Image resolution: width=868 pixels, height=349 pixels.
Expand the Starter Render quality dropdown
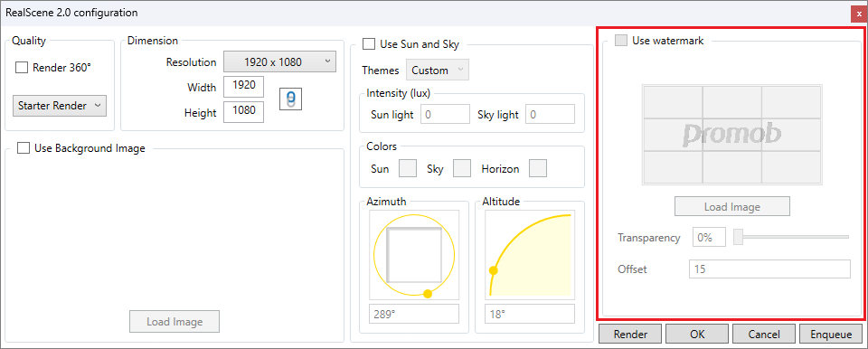[60, 105]
